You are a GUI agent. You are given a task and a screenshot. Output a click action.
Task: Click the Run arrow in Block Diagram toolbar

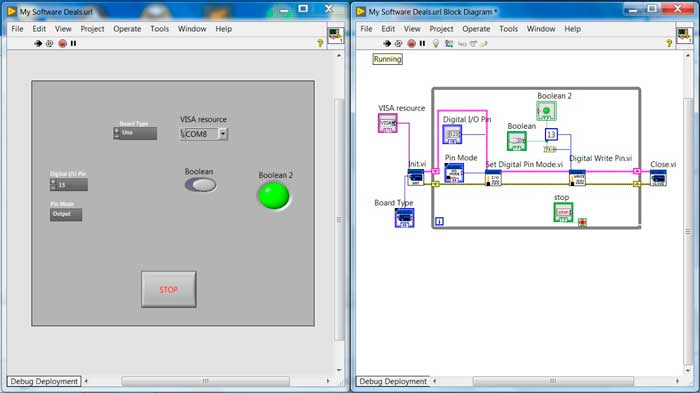[387, 43]
